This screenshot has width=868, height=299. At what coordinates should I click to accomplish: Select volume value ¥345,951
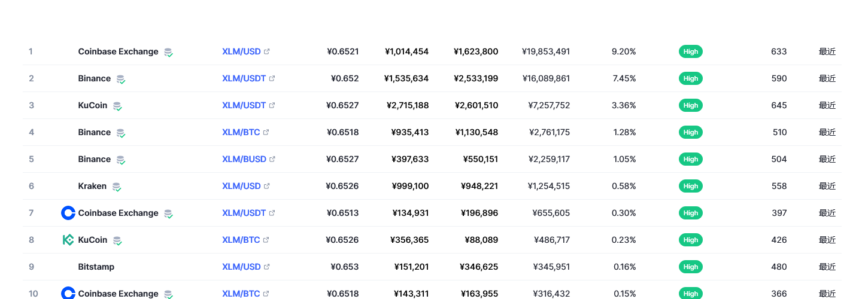pyautogui.click(x=551, y=267)
